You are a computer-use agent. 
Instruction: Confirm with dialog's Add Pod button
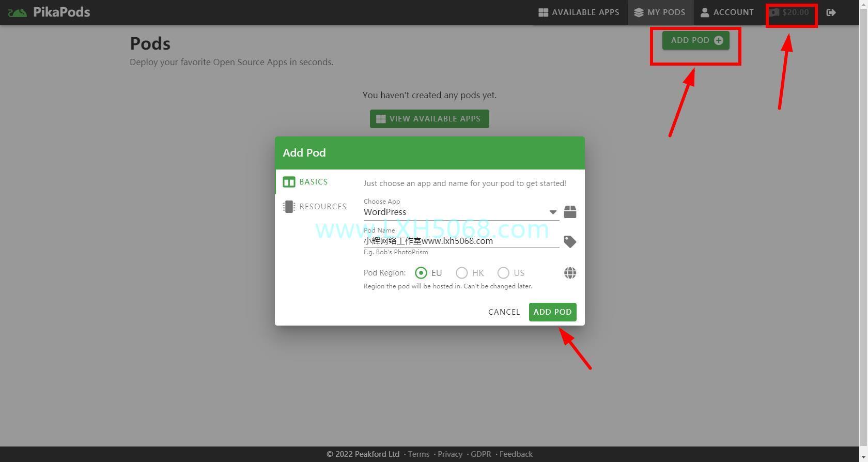point(552,312)
